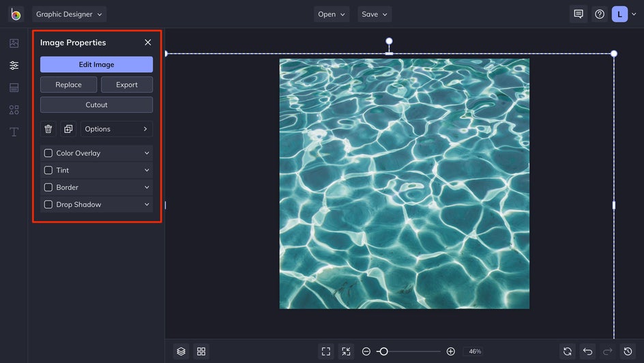Open the Save menu dropdown

pyautogui.click(x=375, y=14)
